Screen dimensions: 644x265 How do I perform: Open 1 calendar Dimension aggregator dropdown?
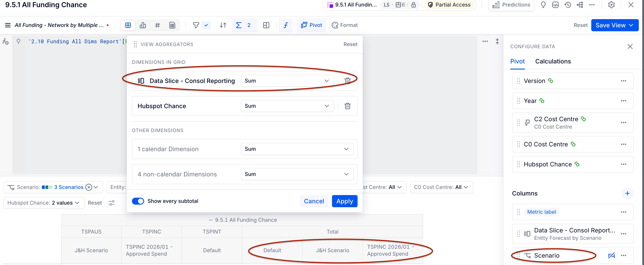[297, 149]
